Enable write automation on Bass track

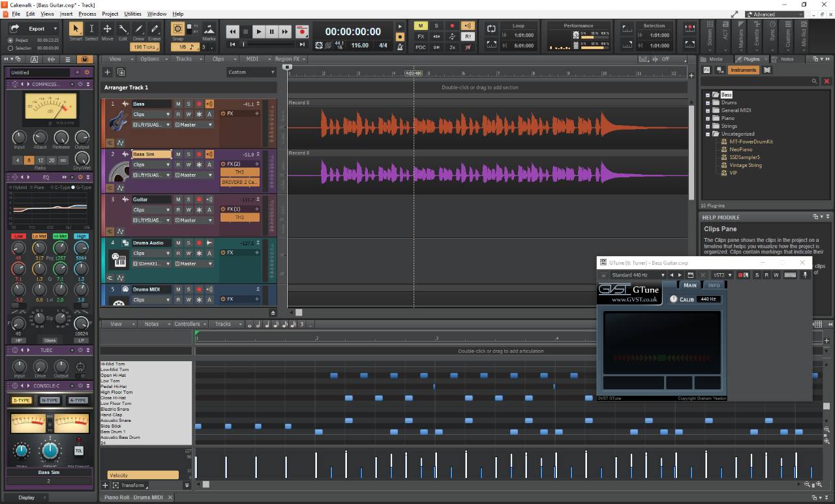[x=189, y=115]
